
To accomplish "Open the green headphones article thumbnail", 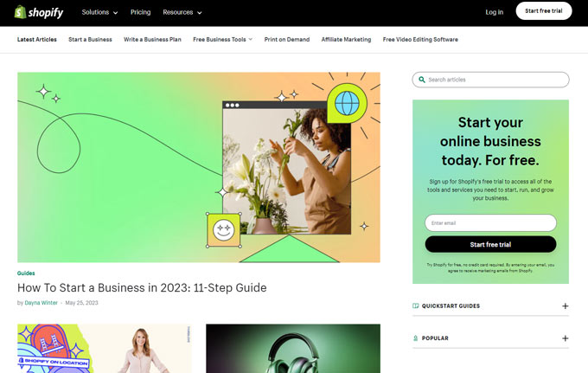I will pyautogui.click(x=293, y=348).
